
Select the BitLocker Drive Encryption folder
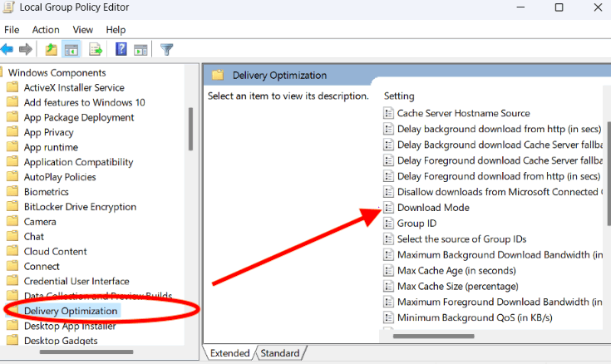coord(80,207)
